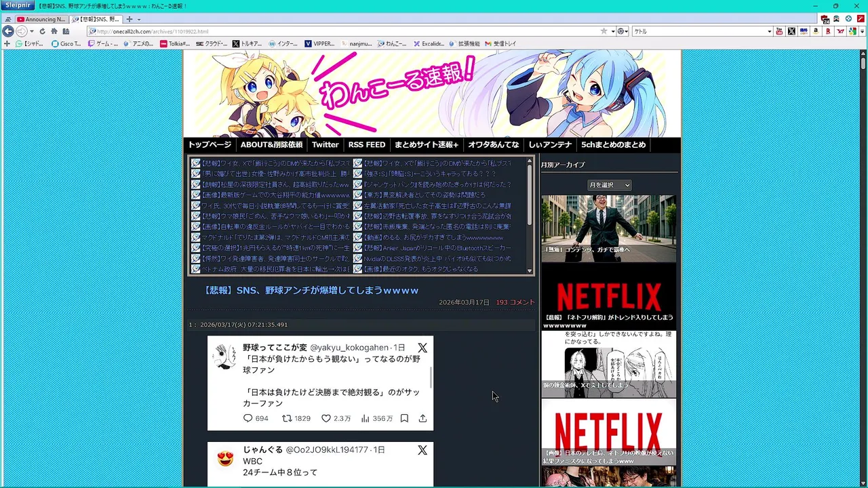Open まとめサイト速報+ menu link
868x488 pixels.
pos(427,144)
